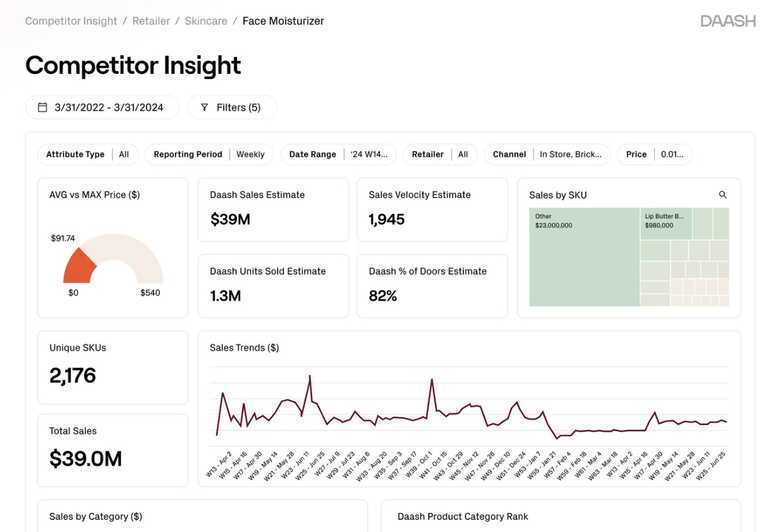779x532 pixels.
Task: Navigate to Retailer breadcrumb
Action: click(151, 21)
